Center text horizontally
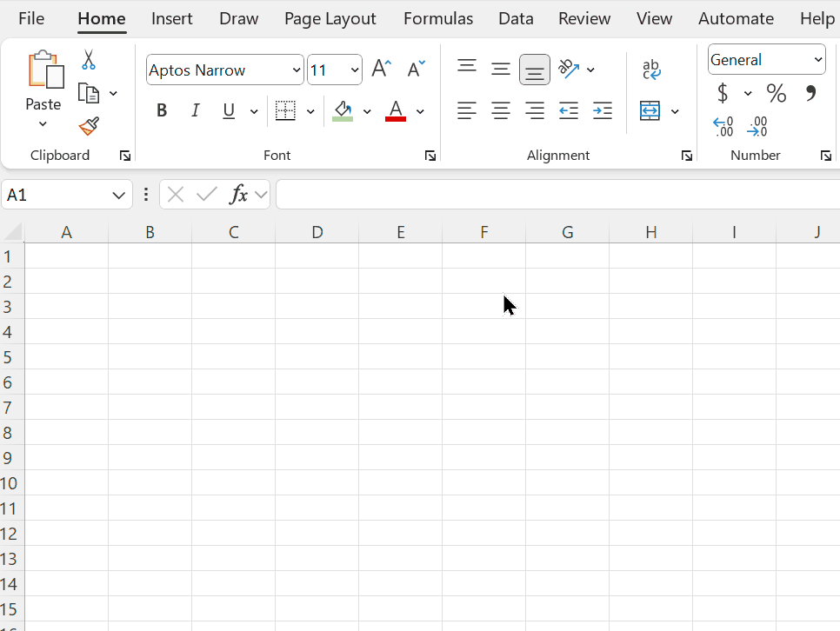Screen dimensions: 840x631 pyautogui.click(x=500, y=111)
